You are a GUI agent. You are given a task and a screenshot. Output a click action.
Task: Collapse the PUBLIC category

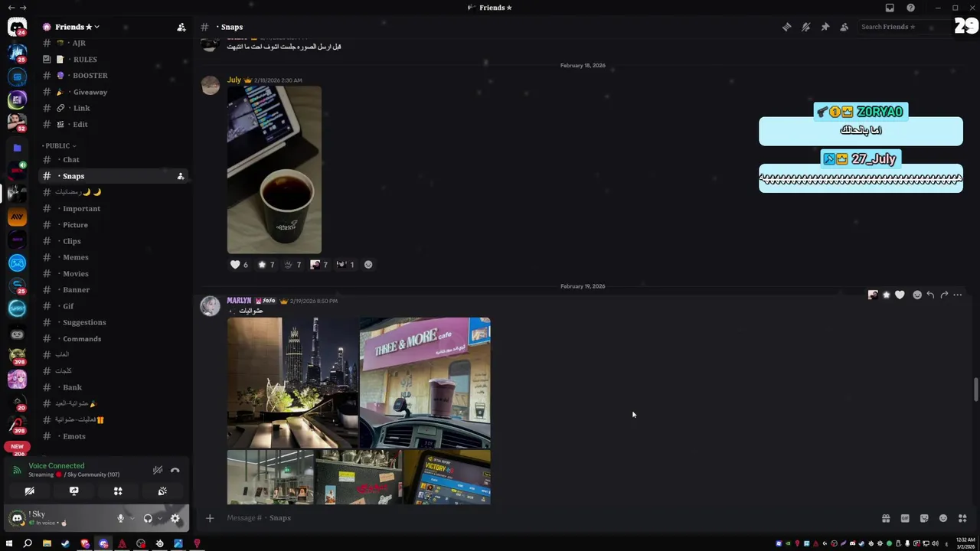(59, 145)
